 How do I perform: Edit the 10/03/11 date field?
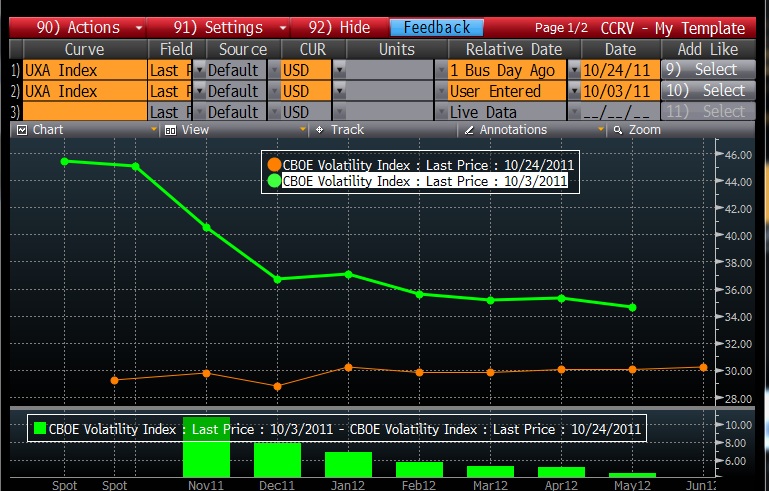click(620, 91)
